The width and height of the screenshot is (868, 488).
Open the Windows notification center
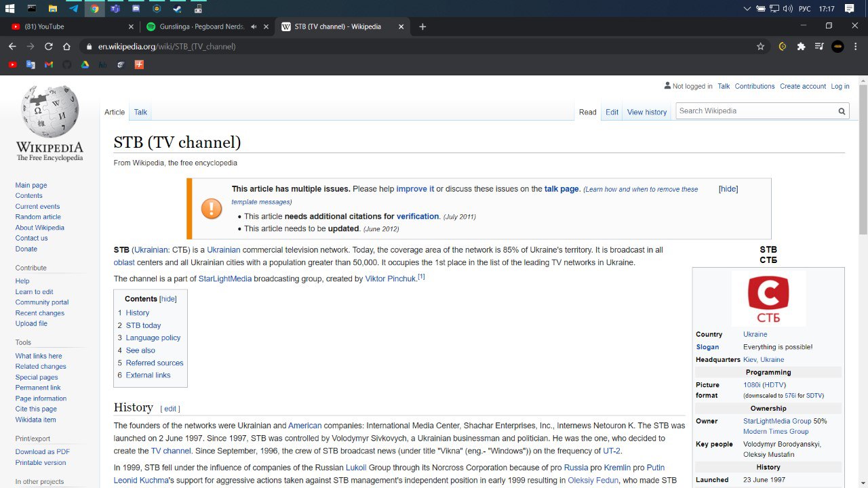[x=850, y=8]
